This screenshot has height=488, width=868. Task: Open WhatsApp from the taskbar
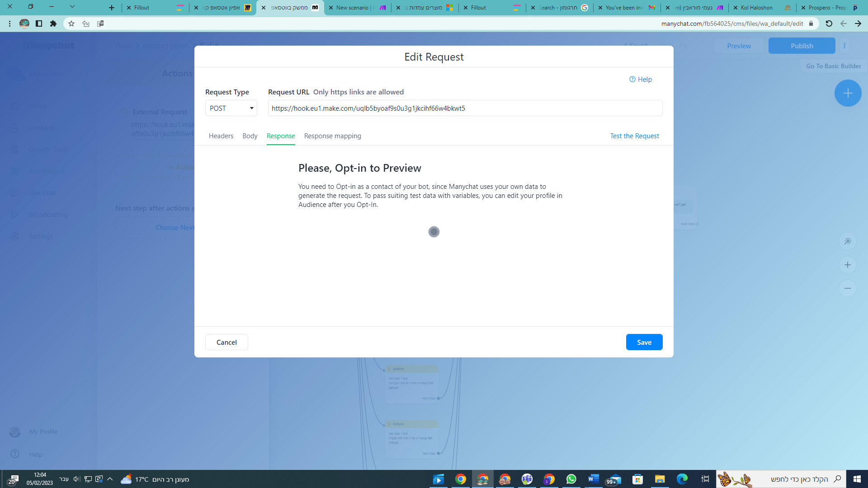tap(571, 479)
